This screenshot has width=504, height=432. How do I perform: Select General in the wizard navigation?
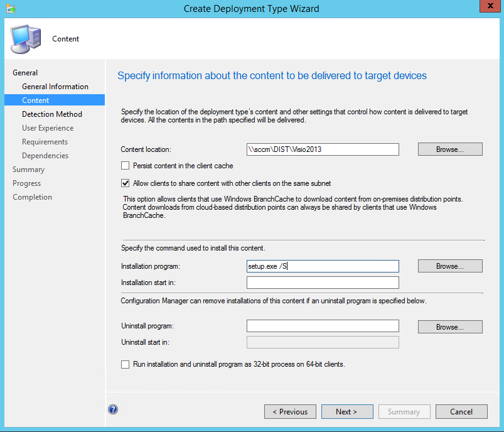coord(25,73)
